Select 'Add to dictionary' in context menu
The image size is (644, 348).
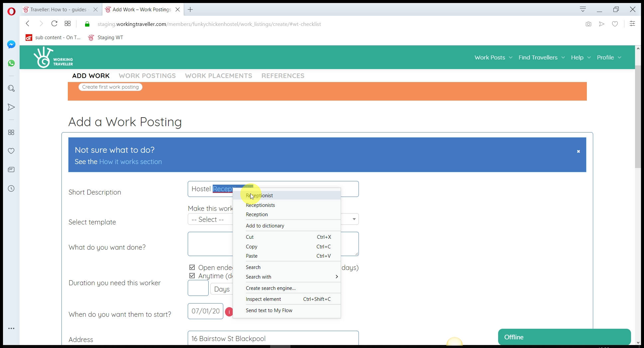[265, 226]
